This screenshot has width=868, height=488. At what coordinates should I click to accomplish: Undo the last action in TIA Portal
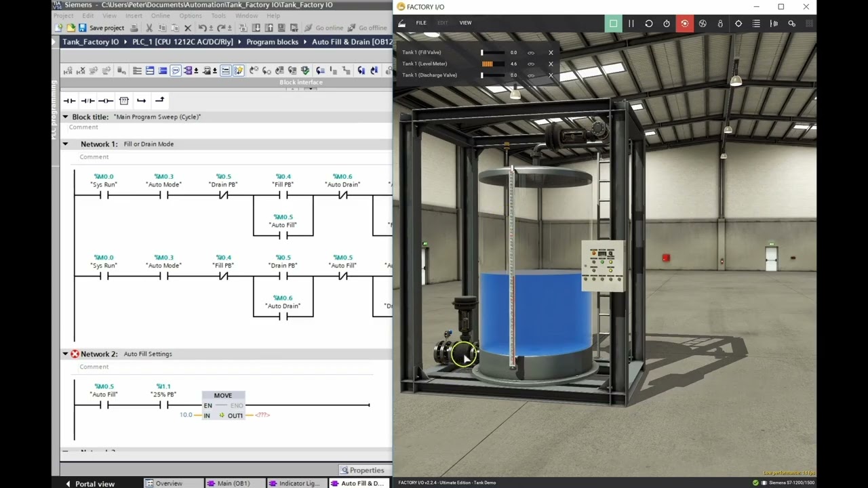201,28
